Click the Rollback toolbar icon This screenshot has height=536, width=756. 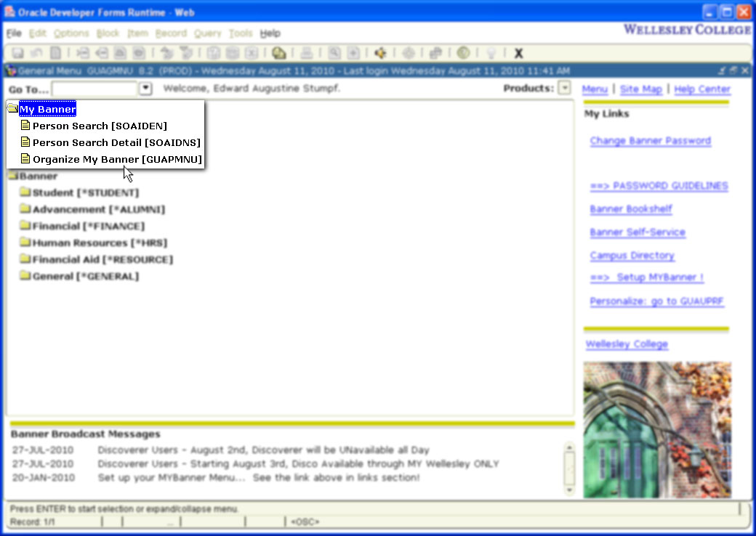36,53
